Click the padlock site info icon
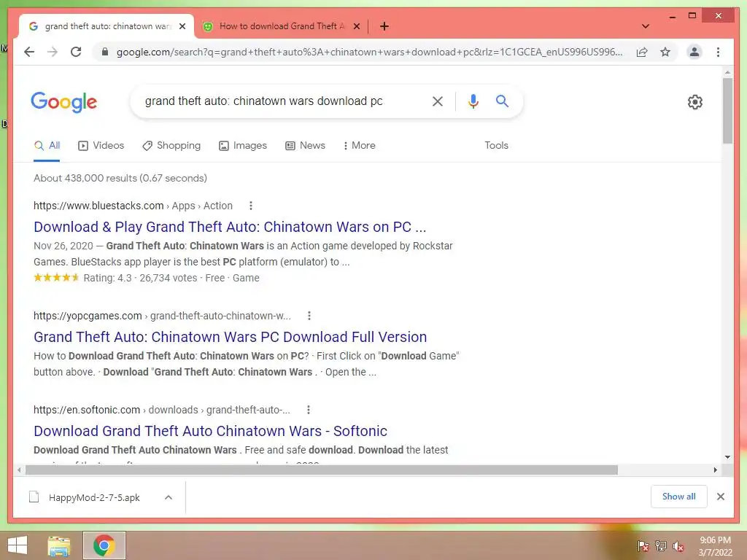Viewport: 747px width, 560px height. click(x=105, y=52)
